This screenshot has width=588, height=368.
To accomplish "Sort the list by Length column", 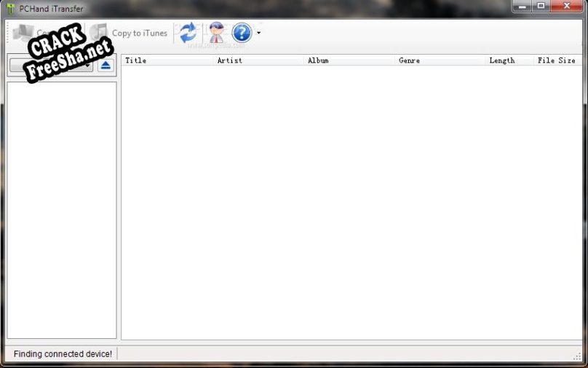I will click(508, 60).
